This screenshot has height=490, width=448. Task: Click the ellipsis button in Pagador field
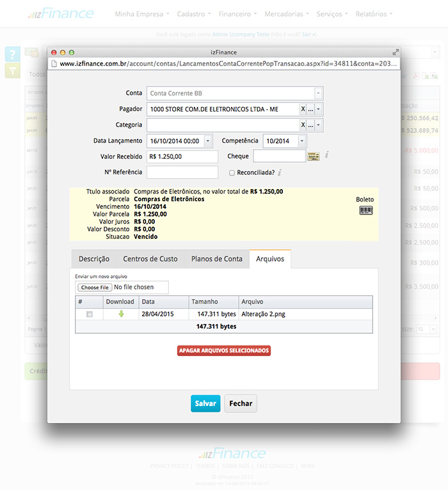coord(310,109)
